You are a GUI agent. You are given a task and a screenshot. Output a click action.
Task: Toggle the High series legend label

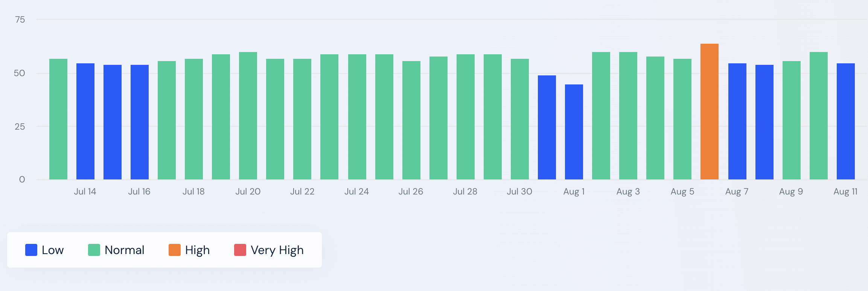(x=197, y=250)
